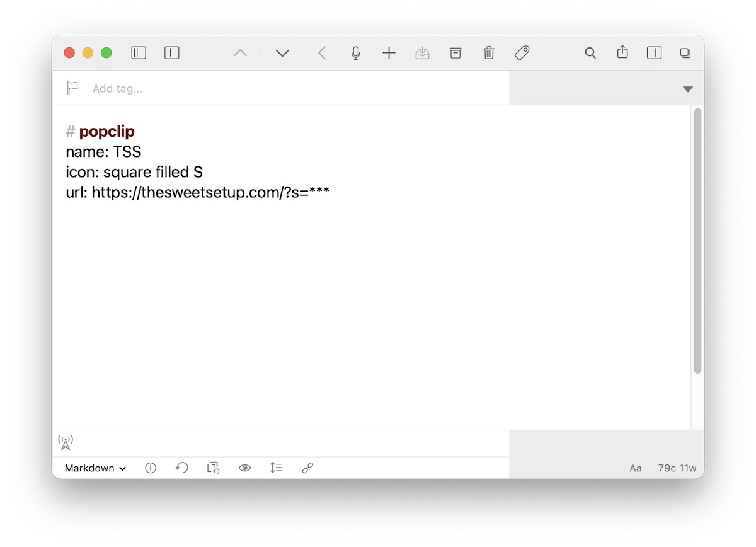Click the focus mode icon beside sidebar button

[172, 53]
